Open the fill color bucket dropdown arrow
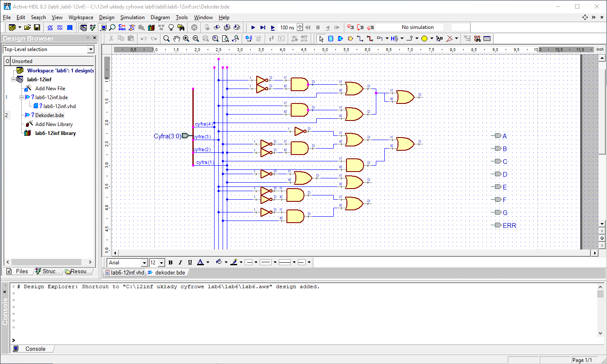 click(x=226, y=262)
